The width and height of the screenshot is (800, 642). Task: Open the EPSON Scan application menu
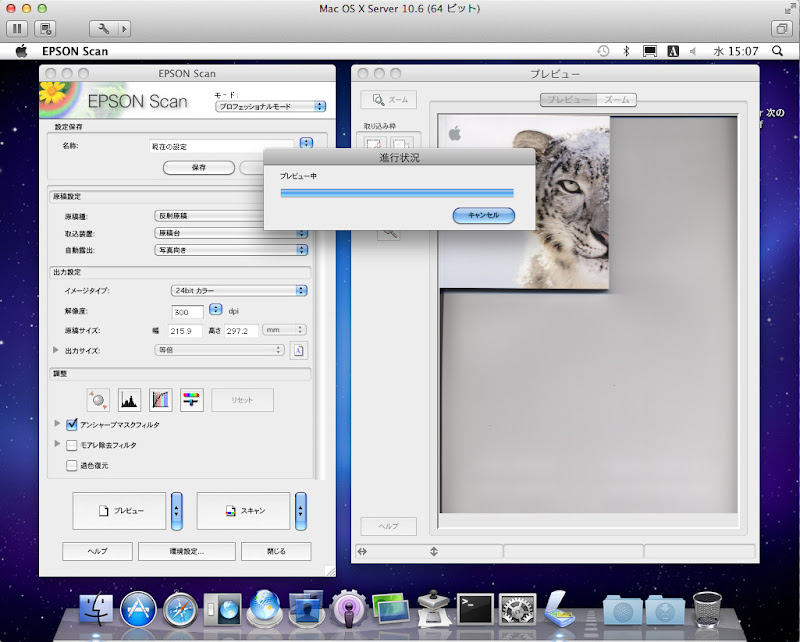[75, 51]
